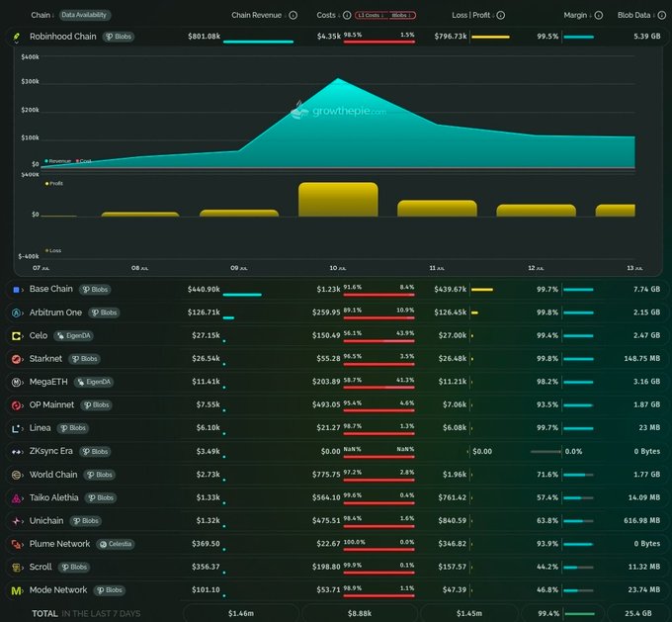Click revenue peak on area chart
The width and height of the screenshot is (672, 622).
(x=338, y=79)
